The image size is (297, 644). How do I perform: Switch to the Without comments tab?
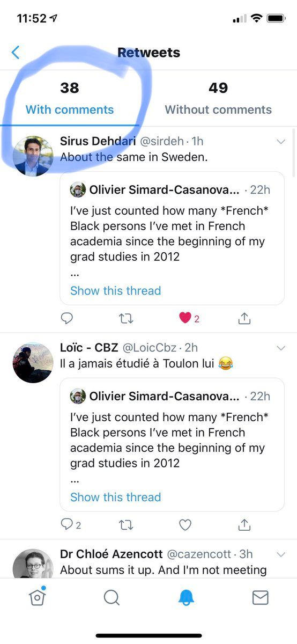[x=218, y=98]
